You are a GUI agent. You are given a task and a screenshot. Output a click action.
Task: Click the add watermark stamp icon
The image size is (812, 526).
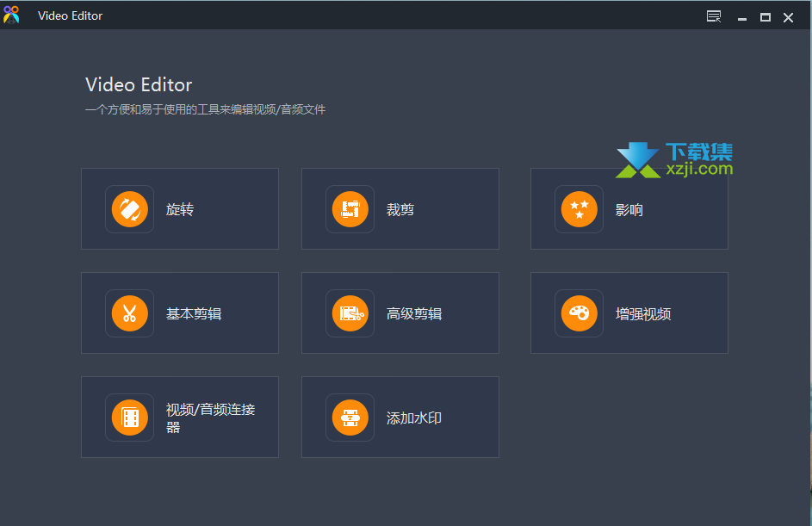[x=350, y=418]
